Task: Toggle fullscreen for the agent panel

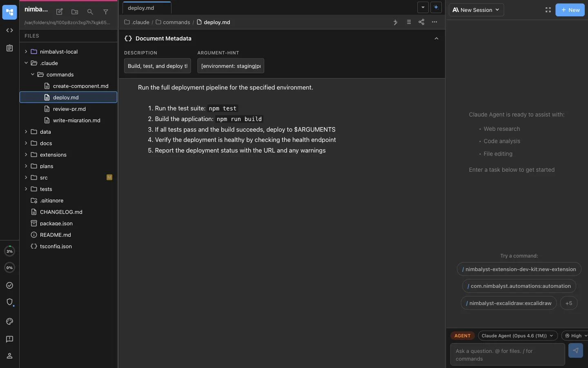Action: point(548,10)
